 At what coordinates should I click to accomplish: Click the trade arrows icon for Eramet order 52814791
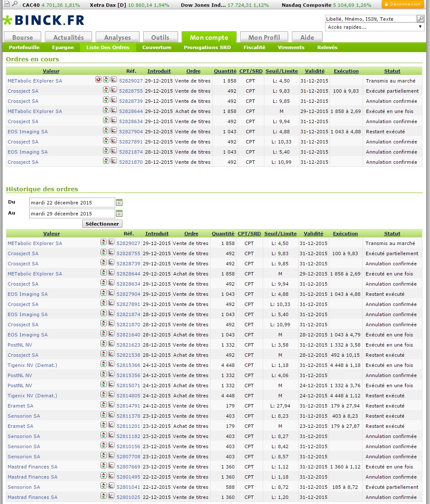click(103, 405)
